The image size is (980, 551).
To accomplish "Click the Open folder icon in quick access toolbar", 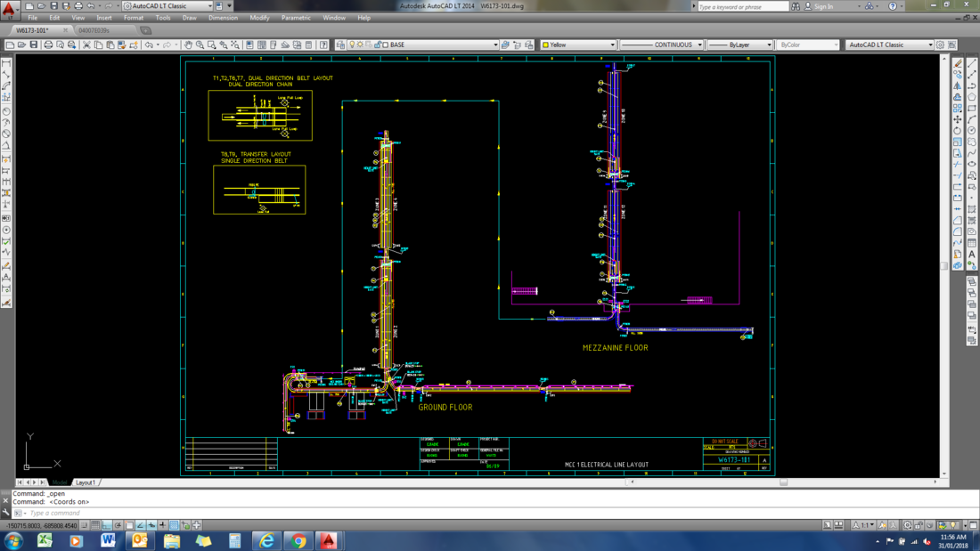I will coord(41,6).
